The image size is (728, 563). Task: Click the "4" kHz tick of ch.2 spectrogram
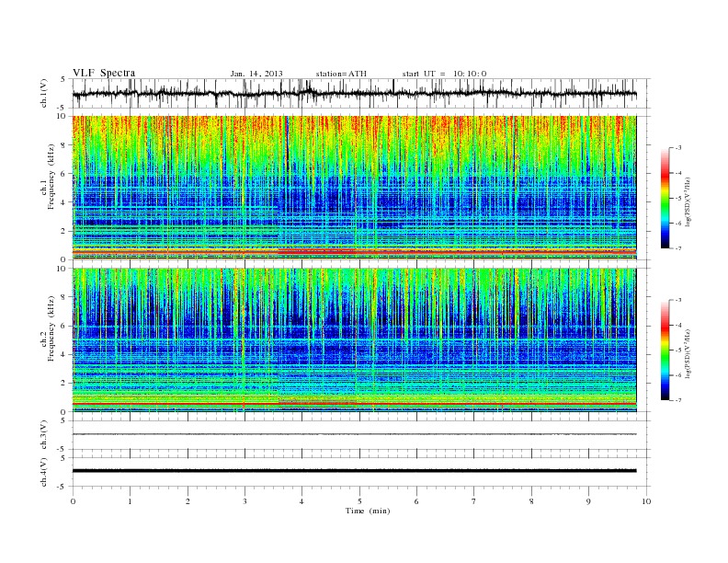click(64, 354)
